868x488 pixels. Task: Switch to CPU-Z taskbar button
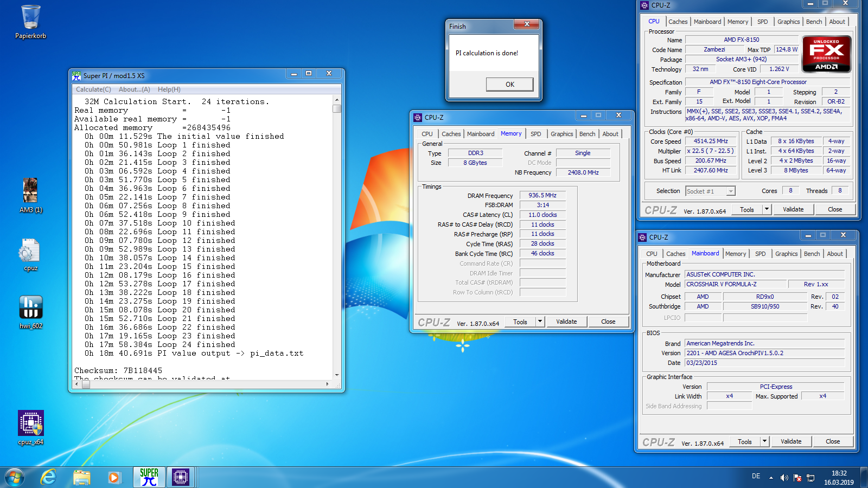pos(181,477)
